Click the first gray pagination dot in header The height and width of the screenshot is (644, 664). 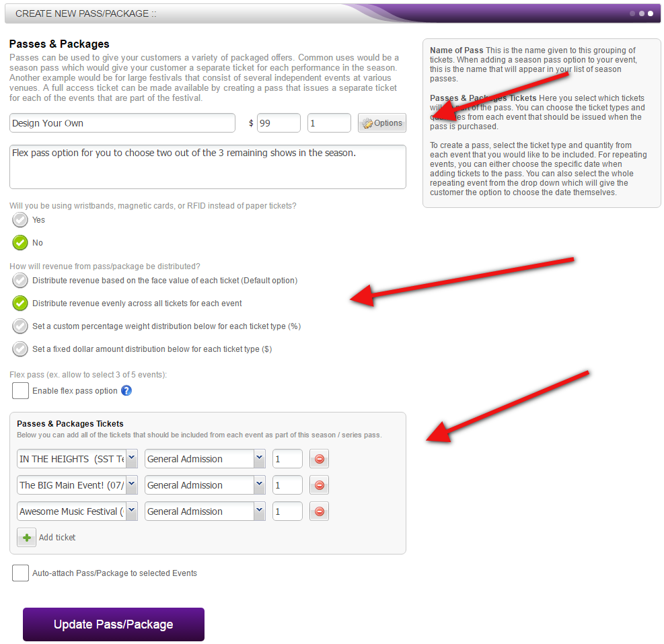click(632, 13)
